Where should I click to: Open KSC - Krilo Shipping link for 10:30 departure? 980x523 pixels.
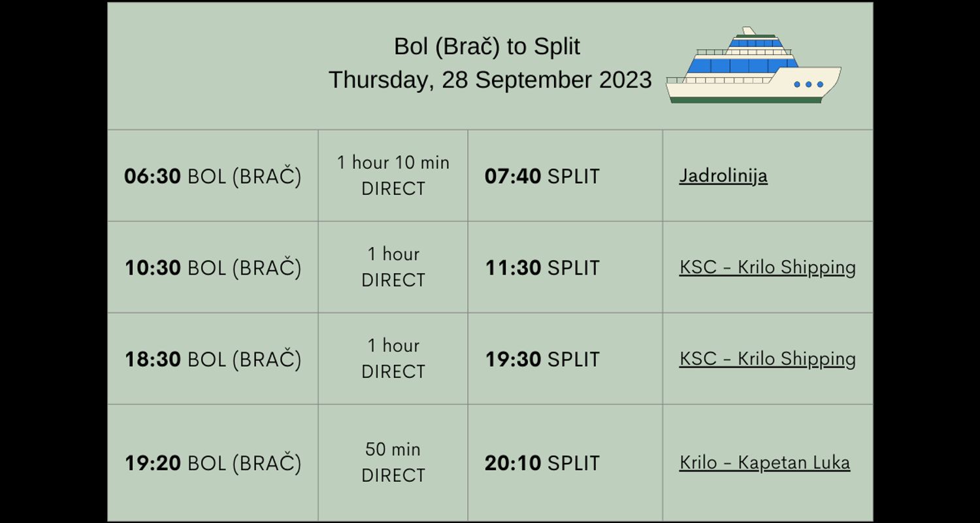(x=767, y=267)
